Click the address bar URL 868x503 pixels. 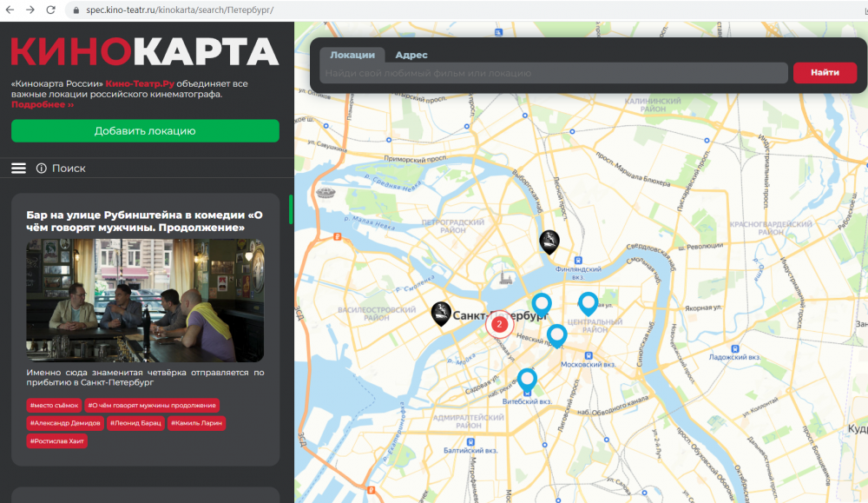tap(180, 10)
